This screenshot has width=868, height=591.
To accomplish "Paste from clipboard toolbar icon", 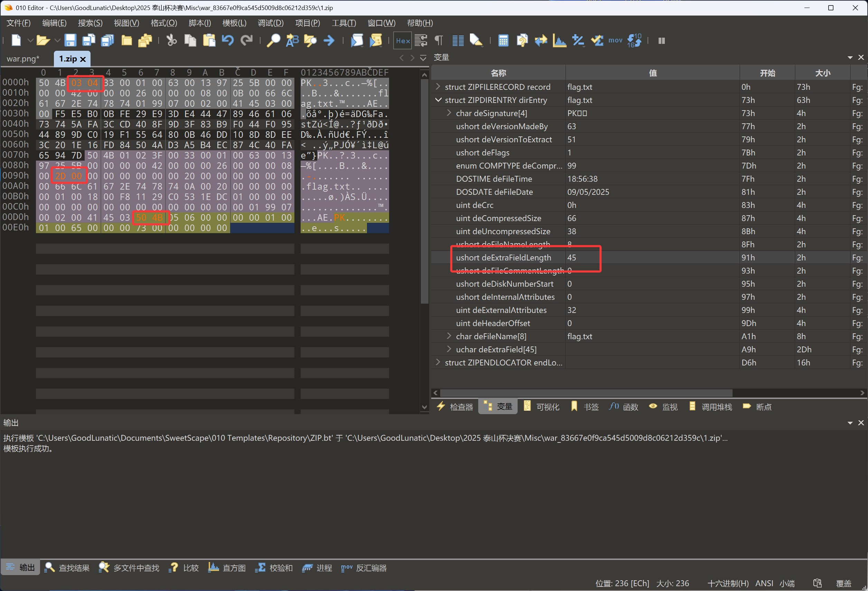I will coord(209,40).
